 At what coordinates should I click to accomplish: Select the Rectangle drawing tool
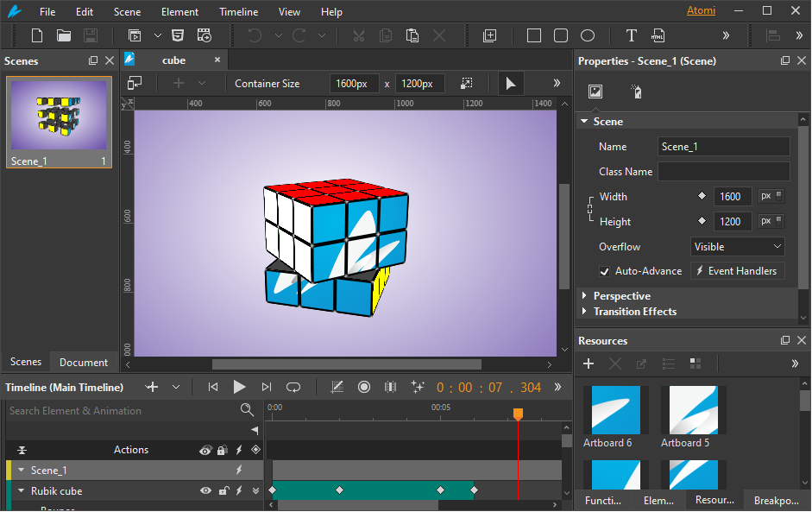[534, 35]
